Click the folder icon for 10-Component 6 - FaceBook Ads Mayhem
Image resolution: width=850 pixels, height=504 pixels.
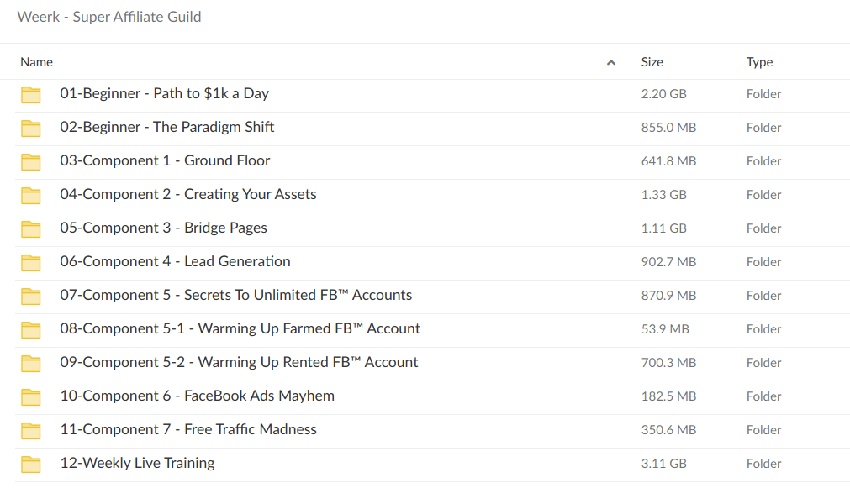[30, 396]
